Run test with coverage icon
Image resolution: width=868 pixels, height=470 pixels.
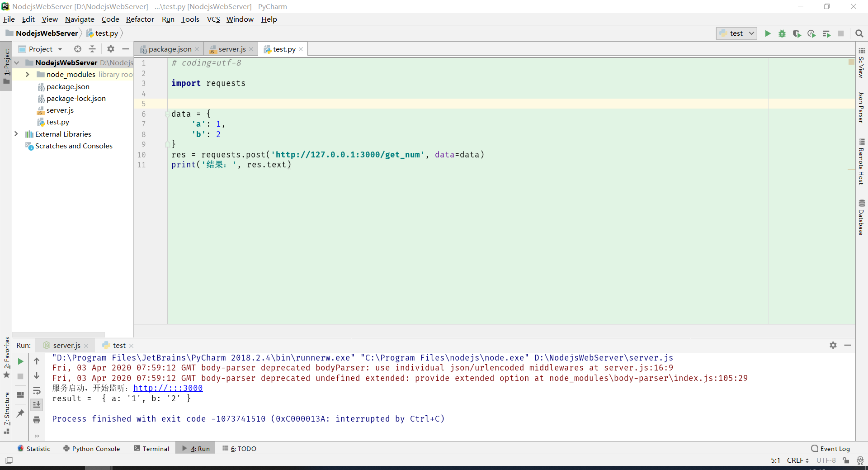tap(797, 33)
